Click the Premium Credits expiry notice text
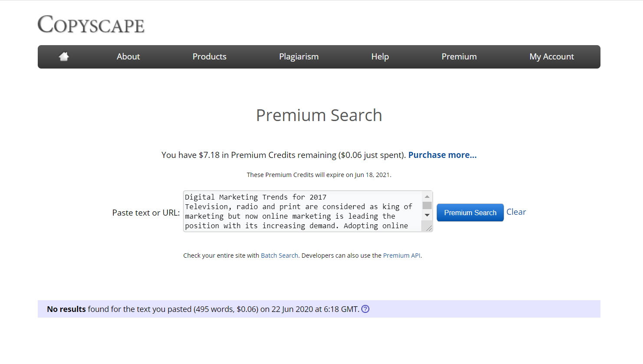 pos(319,175)
